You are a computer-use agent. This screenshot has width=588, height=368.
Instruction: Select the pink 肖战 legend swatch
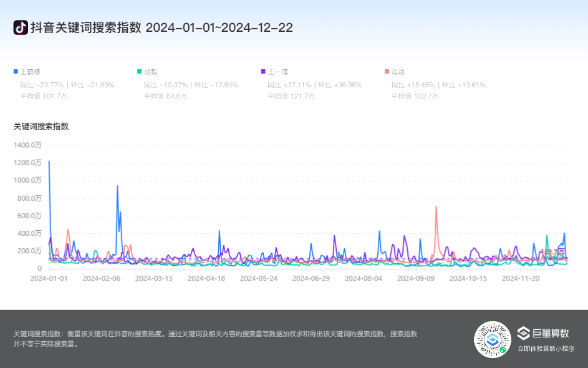pyautogui.click(x=387, y=71)
